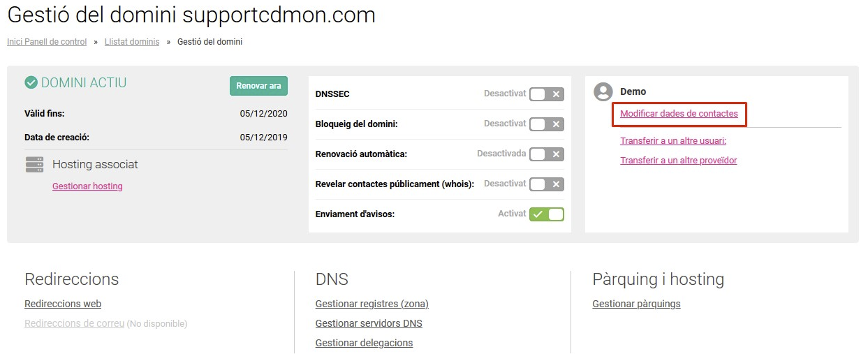Open Llistat dominis breadcrumb
Viewport: 868px width, 354px height.
tap(132, 42)
